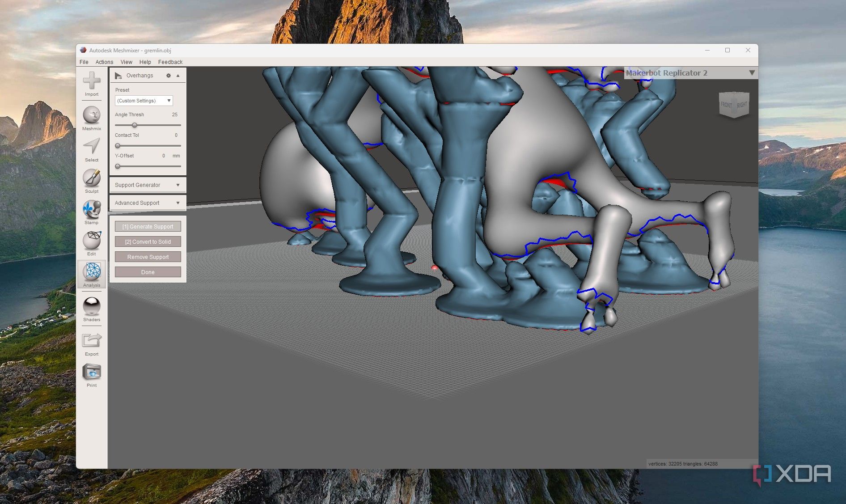
Task: Click the Angle Thresh value 25
Action: pos(175,114)
